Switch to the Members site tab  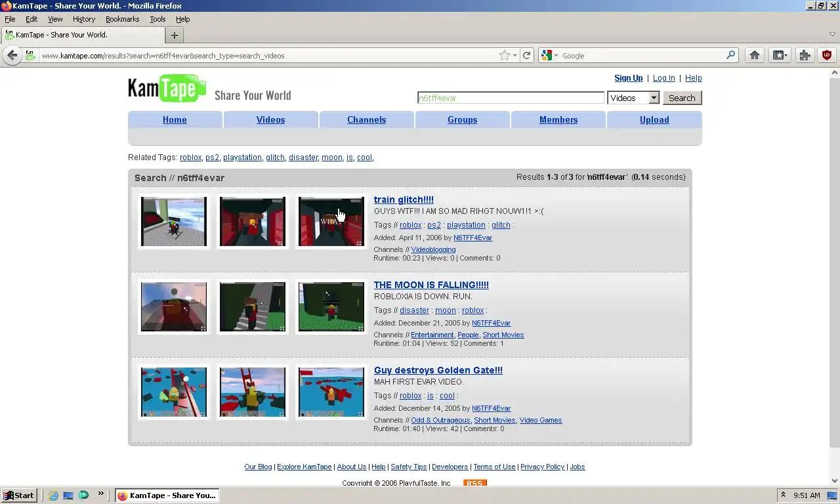coord(558,119)
